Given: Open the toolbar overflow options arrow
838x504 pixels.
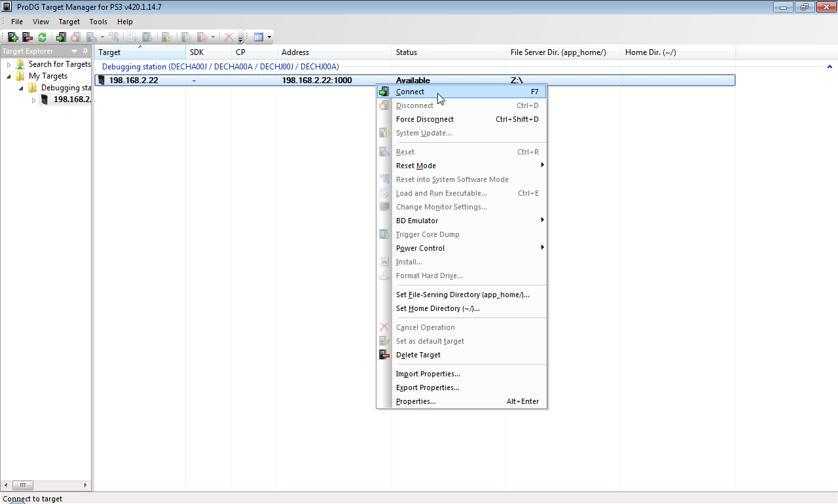Looking at the screenshot, I should [x=241, y=39].
